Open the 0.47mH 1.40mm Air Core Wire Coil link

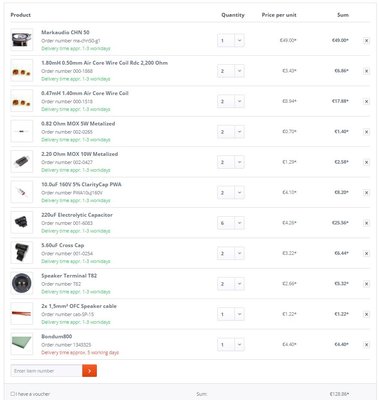85,93
